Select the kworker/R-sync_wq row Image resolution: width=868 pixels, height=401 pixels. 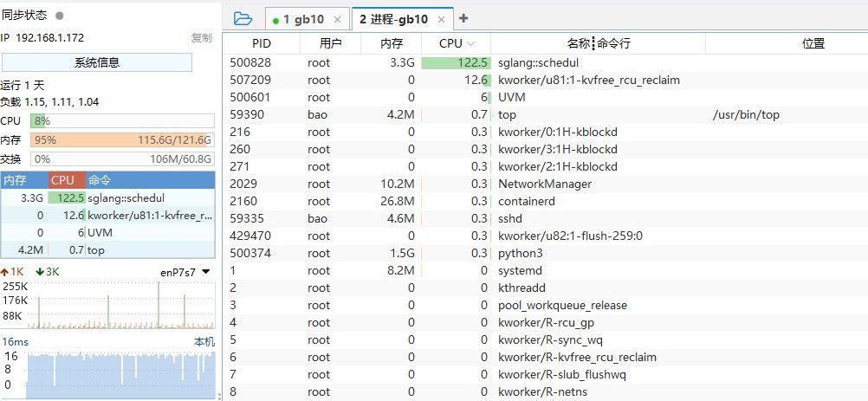click(545, 340)
